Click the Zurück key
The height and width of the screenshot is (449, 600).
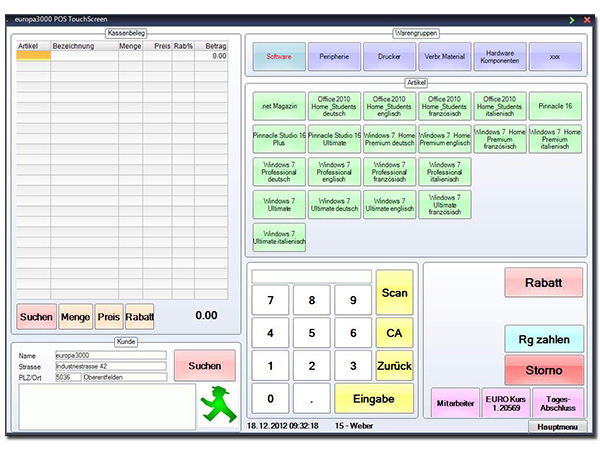(x=395, y=366)
